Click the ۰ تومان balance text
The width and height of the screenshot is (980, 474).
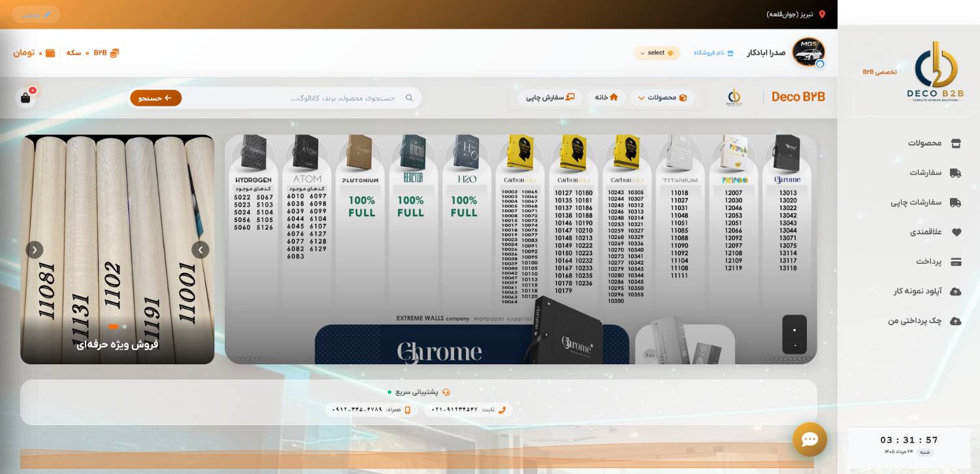point(27,53)
